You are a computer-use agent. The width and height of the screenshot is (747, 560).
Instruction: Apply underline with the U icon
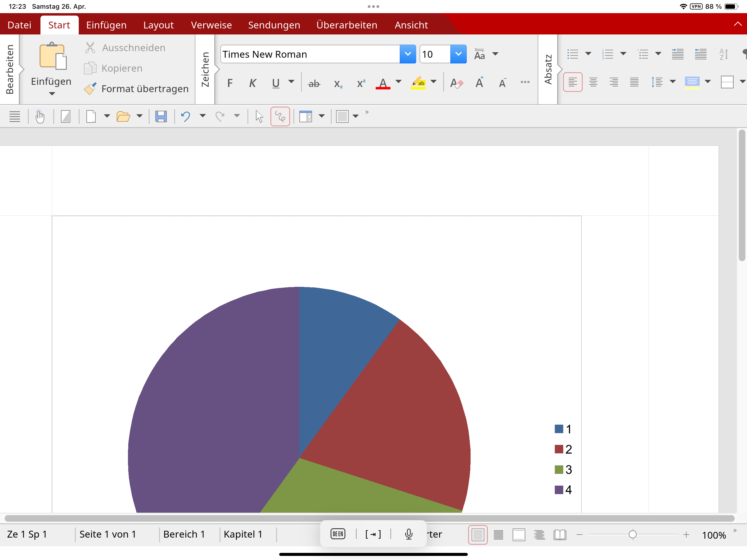(276, 83)
